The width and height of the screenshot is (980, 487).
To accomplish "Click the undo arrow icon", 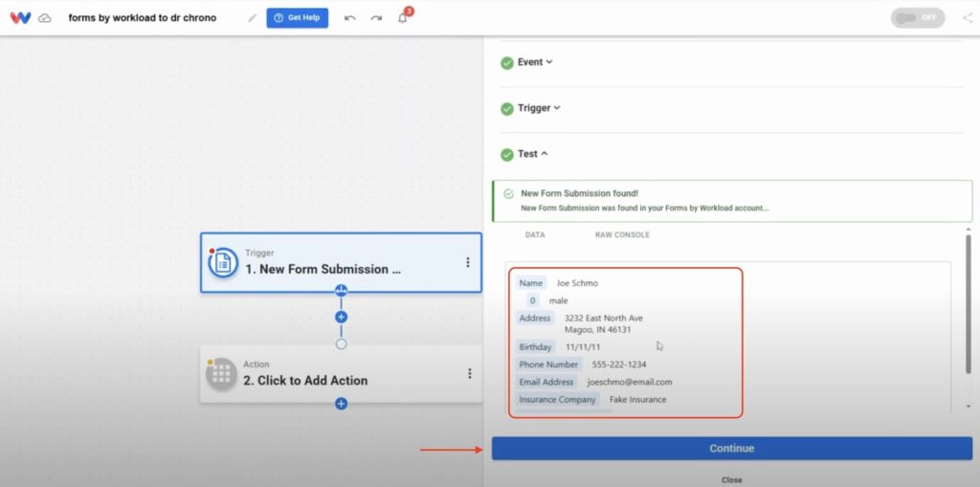I will pyautogui.click(x=350, y=18).
